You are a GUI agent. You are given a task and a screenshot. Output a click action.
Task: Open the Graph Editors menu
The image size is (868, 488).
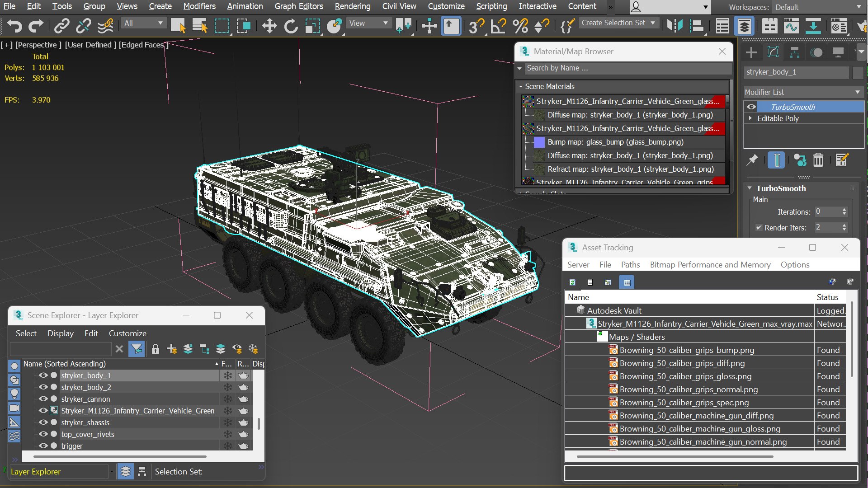tap(299, 6)
